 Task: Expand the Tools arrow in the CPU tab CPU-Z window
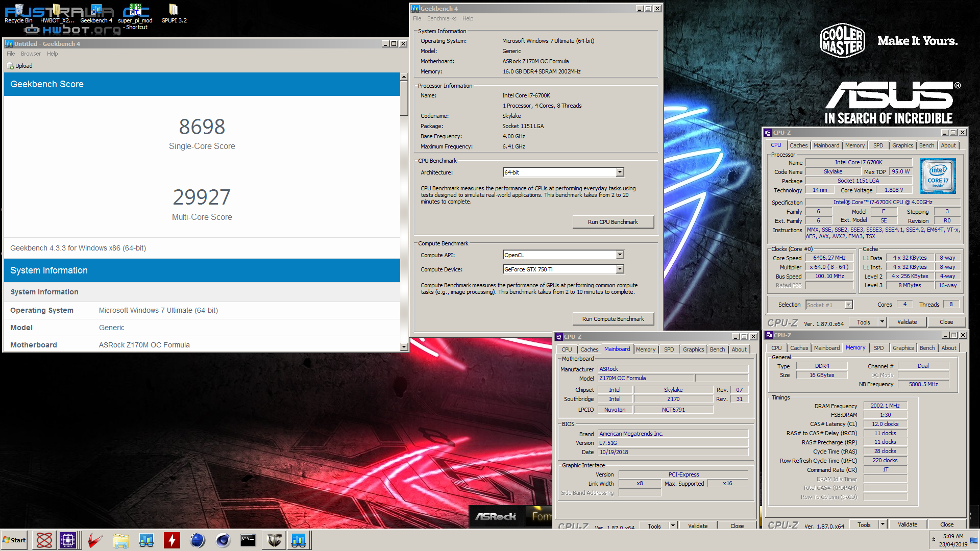point(882,322)
